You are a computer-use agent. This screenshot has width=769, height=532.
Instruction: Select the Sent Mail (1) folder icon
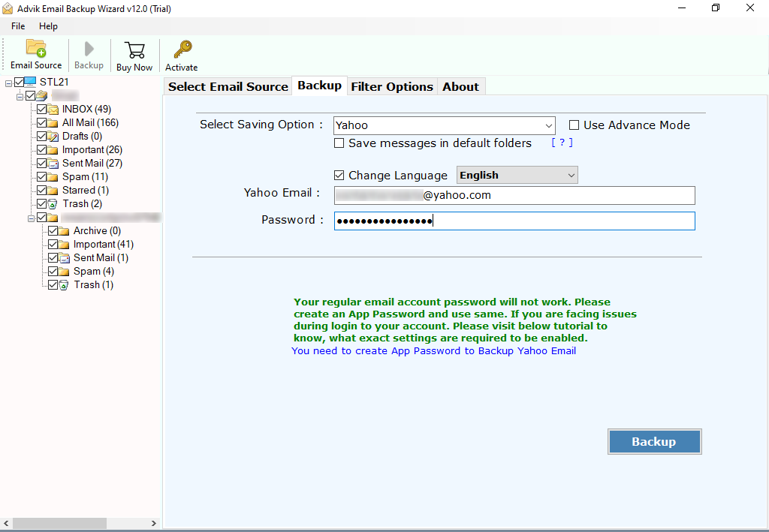(64, 257)
